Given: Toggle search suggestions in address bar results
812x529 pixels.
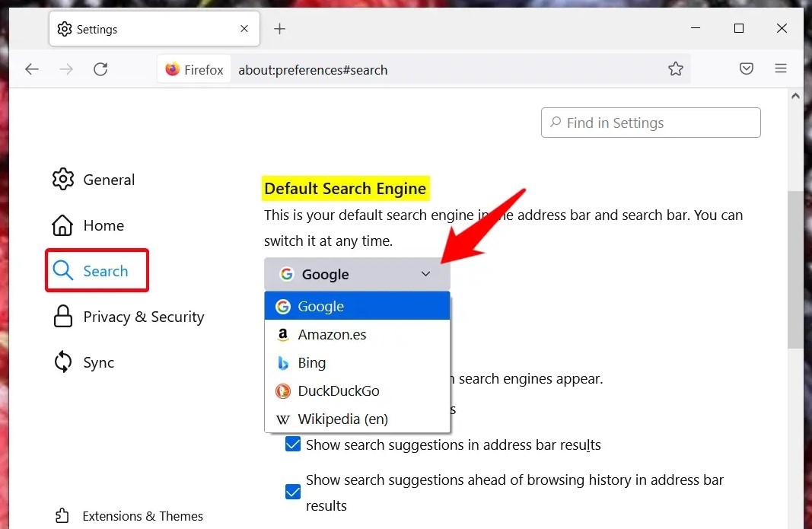Looking at the screenshot, I should click(x=293, y=445).
